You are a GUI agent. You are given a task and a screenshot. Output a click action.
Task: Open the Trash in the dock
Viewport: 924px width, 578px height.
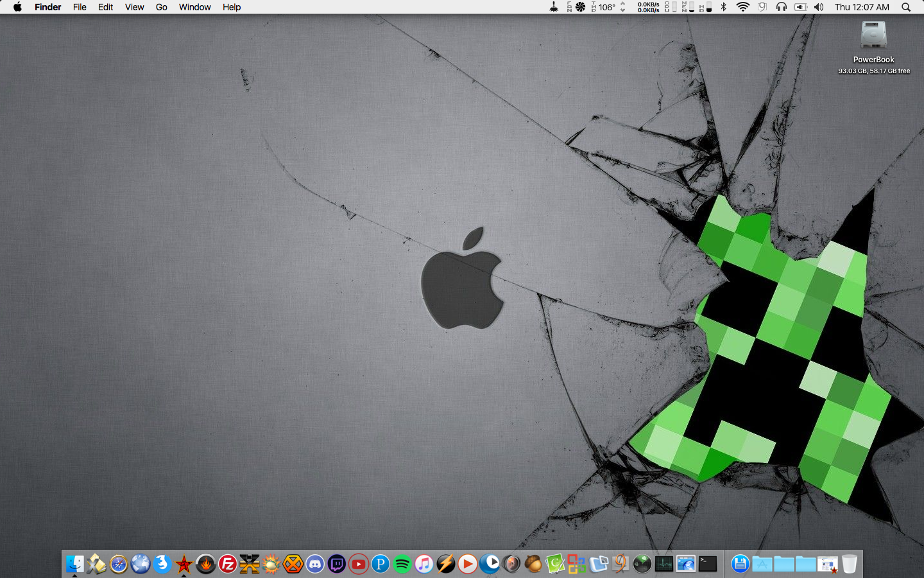(850, 564)
